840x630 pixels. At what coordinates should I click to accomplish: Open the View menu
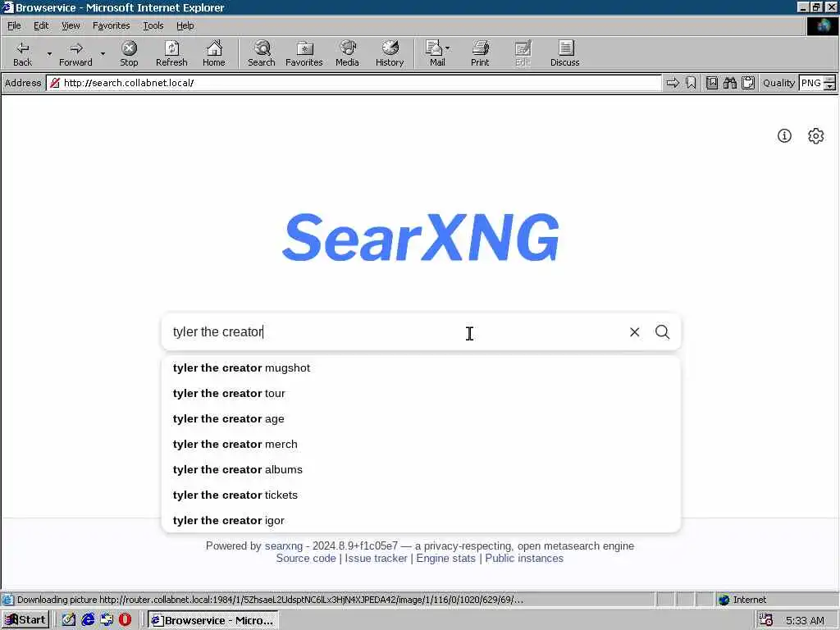click(x=71, y=25)
